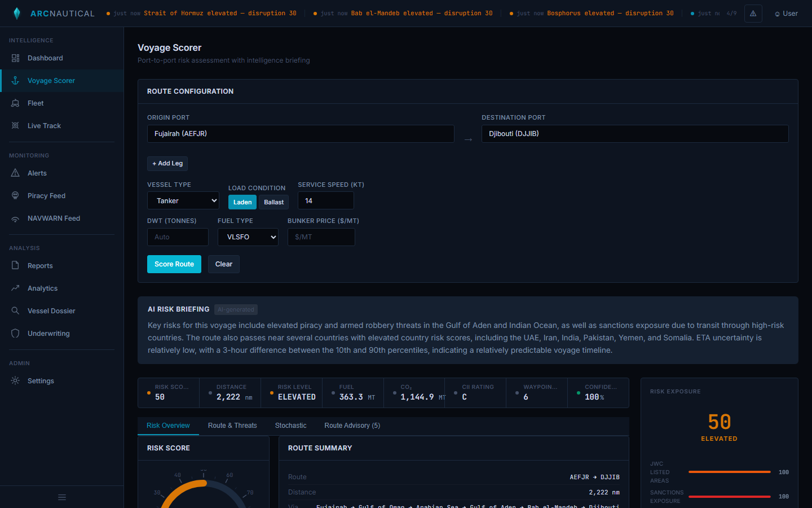Switch load condition to Ballast
This screenshot has width=812, height=508.
(x=273, y=202)
